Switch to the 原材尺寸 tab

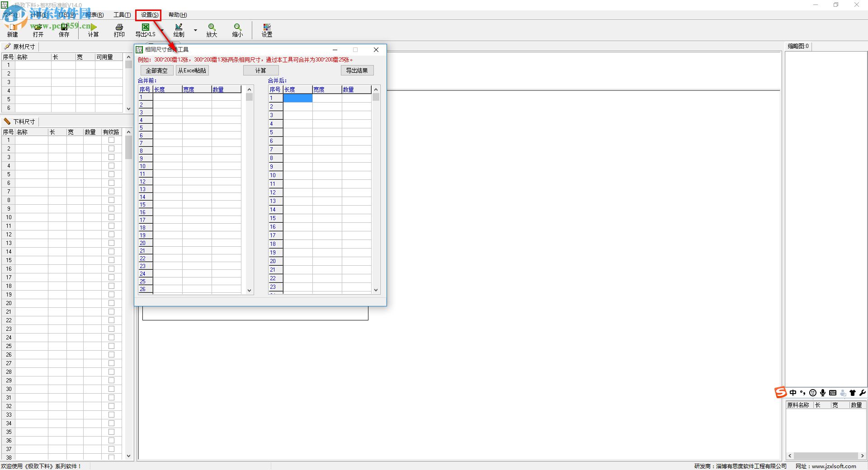(x=20, y=47)
